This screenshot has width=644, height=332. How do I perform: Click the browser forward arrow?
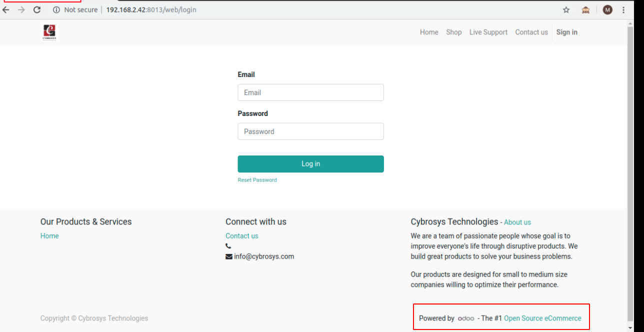21,10
